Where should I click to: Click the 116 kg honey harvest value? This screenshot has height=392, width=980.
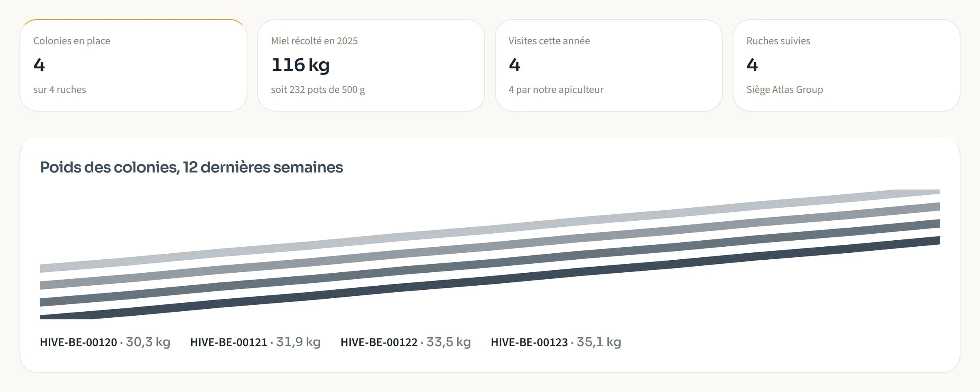(x=301, y=65)
